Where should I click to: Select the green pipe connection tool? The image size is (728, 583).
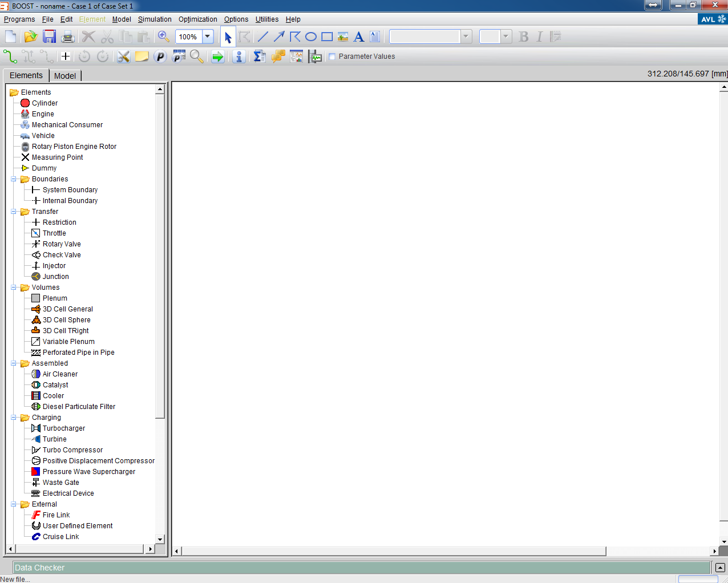click(x=10, y=56)
